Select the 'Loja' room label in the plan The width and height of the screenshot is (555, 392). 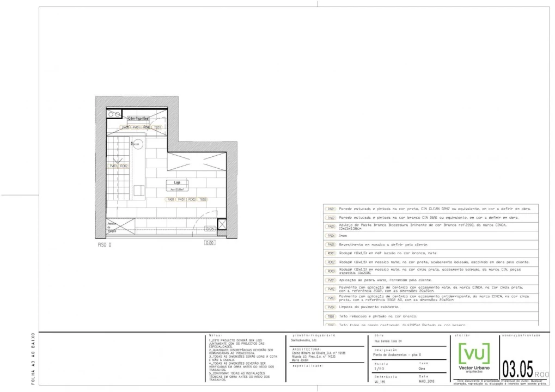pyautogui.click(x=177, y=183)
